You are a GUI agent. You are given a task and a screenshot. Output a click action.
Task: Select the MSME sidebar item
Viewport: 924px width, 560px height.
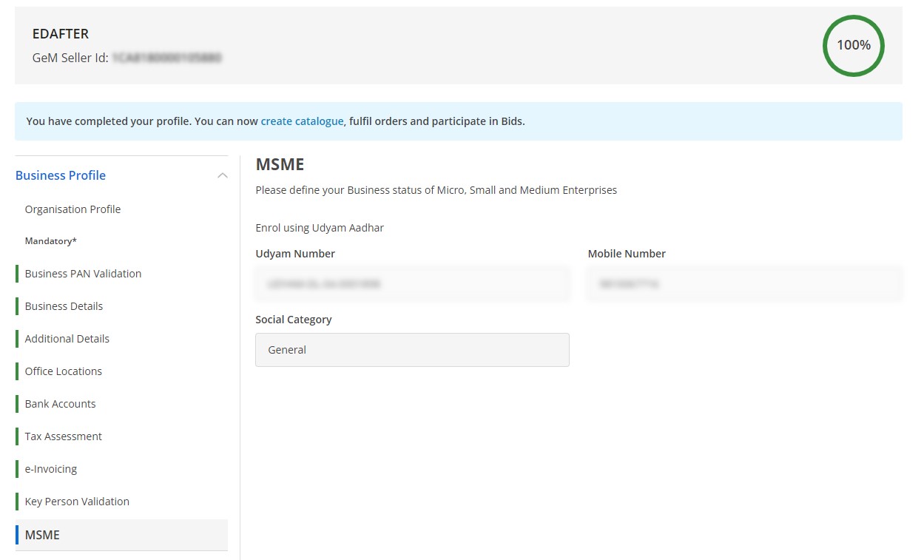pos(42,535)
